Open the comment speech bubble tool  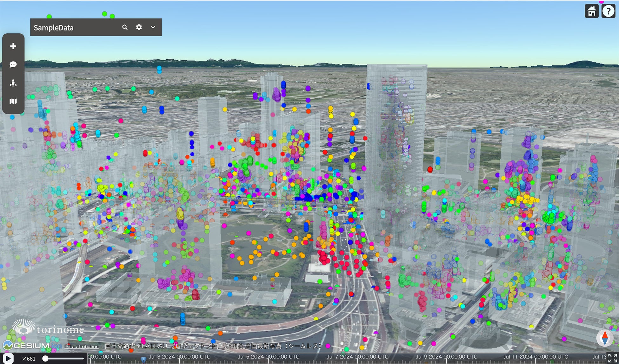(x=13, y=65)
